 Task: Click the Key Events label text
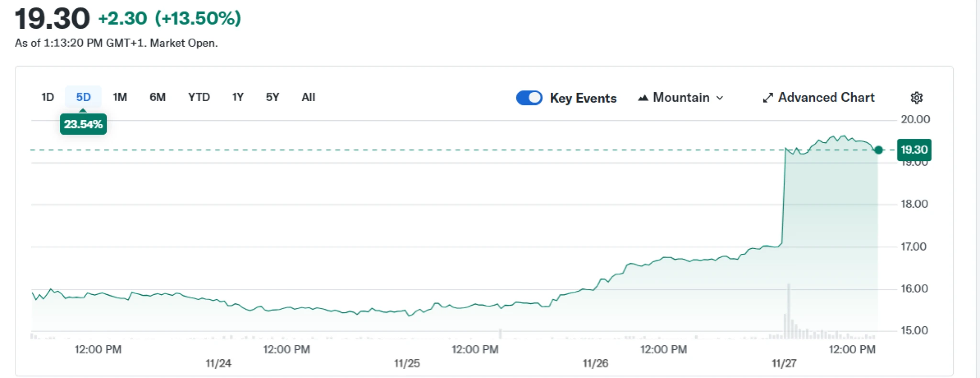coord(583,98)
